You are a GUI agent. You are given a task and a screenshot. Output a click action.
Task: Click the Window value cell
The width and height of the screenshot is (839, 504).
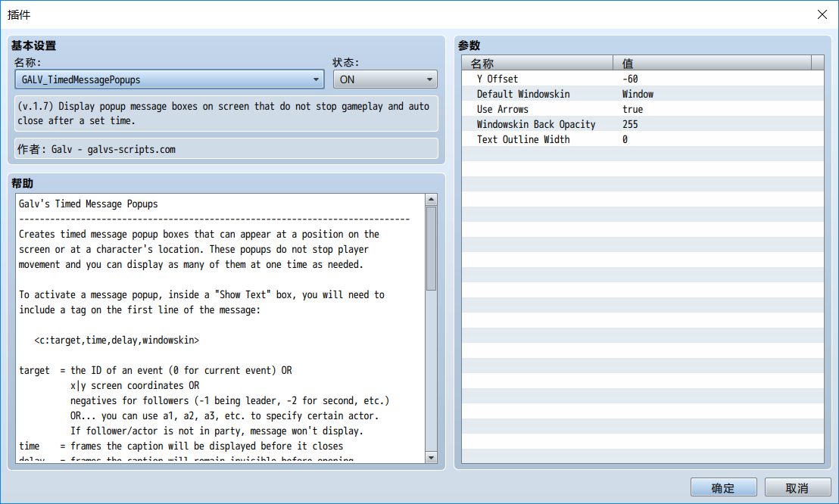point(638,94)
